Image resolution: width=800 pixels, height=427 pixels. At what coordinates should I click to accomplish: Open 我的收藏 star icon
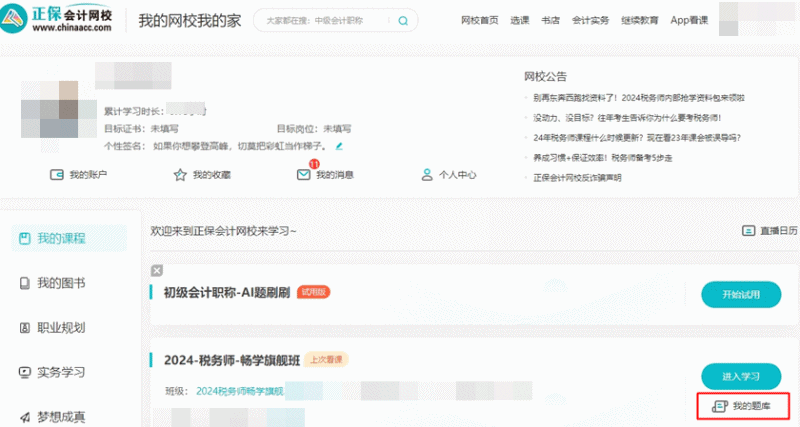click(x=180, y=175)
